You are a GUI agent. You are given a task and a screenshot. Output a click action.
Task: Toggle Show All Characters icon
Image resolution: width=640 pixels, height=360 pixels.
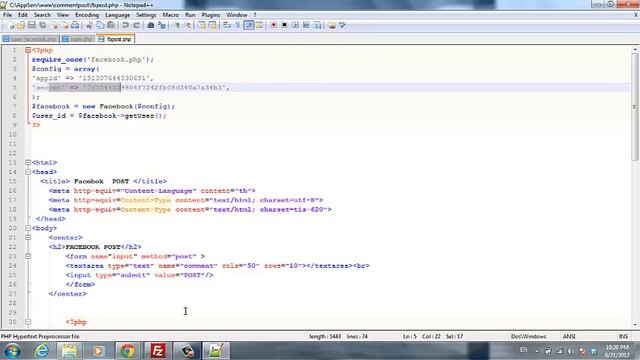[x=238, y=25]
